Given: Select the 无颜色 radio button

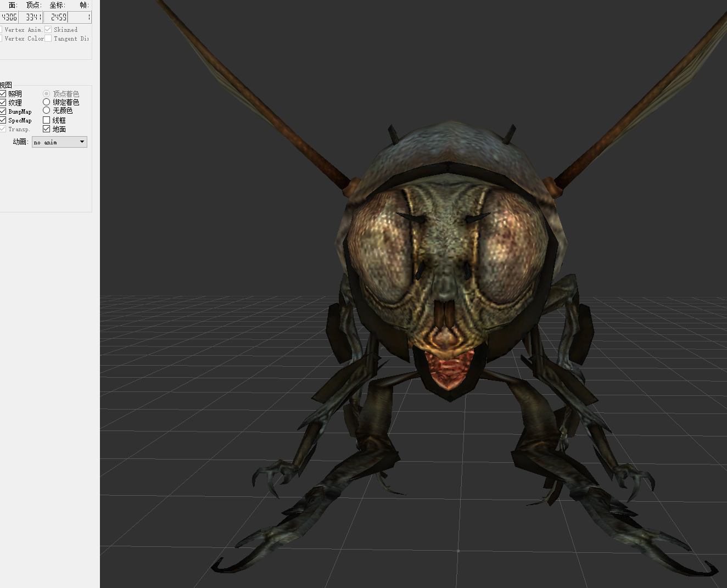Looking at the screenshot, I should coord(47,110).
